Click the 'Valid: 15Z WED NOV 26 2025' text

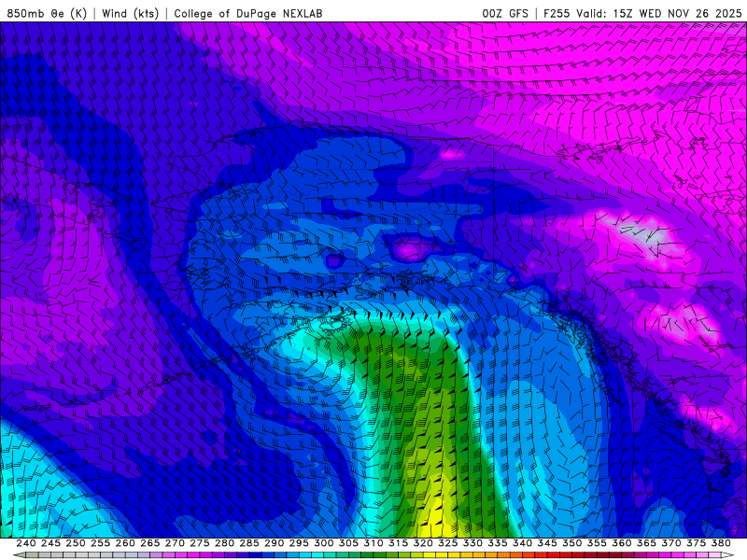tap(659, 13)
